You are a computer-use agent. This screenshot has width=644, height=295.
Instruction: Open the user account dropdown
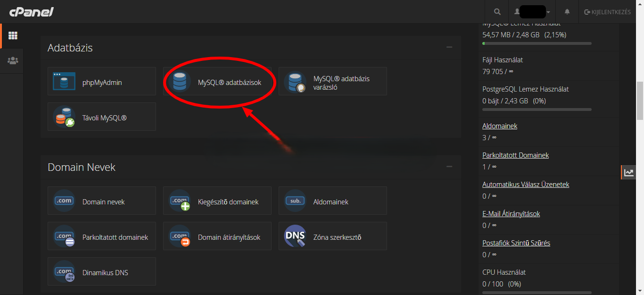pos(532,12)
